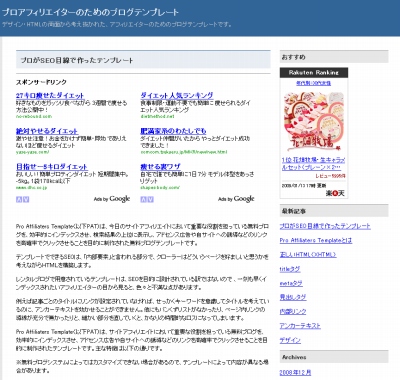The width and height of the screenshot is (400, 380).
Task: Click the shape-body.com ad URL
Action: coord(160,188)
